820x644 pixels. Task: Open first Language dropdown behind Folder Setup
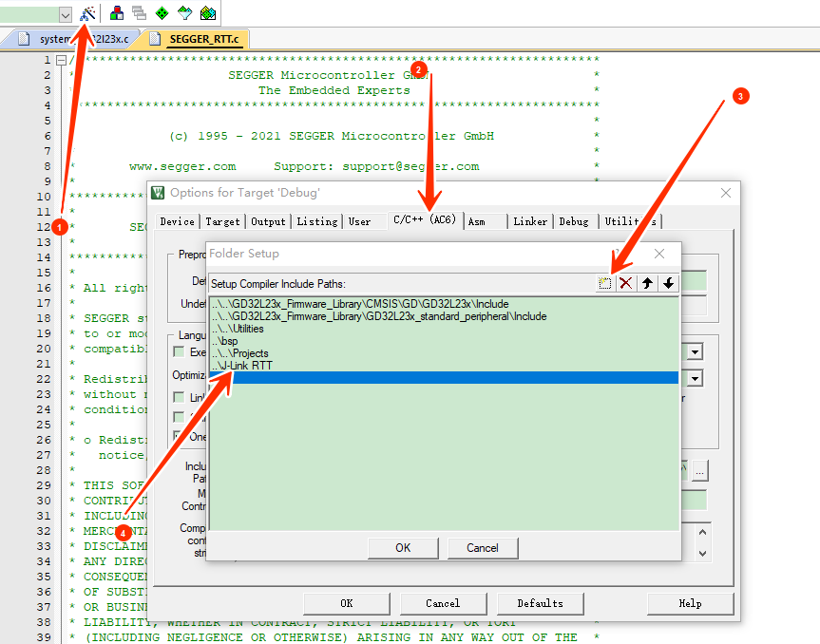pos(695,352)
